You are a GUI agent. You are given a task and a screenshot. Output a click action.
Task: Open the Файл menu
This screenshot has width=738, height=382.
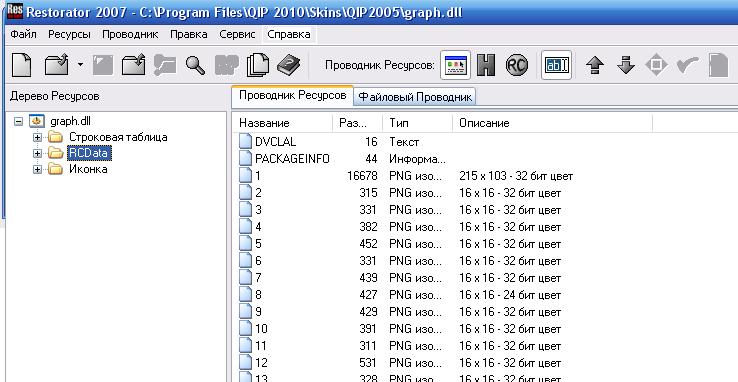24,34
